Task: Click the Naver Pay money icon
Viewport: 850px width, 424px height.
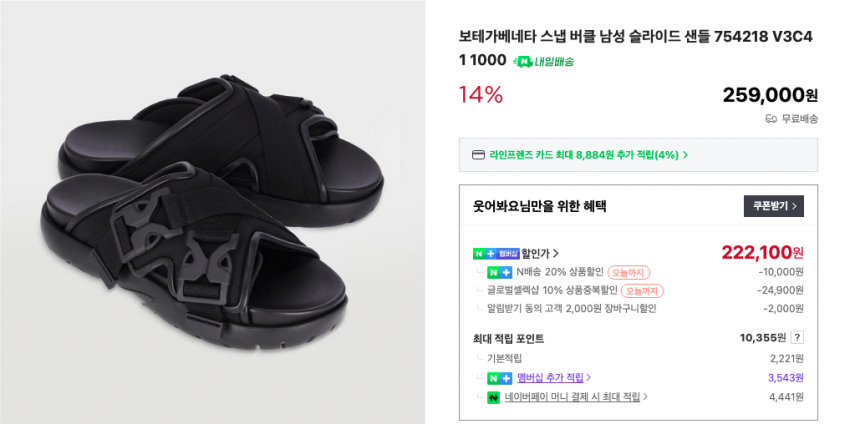Action: (493, 397)
